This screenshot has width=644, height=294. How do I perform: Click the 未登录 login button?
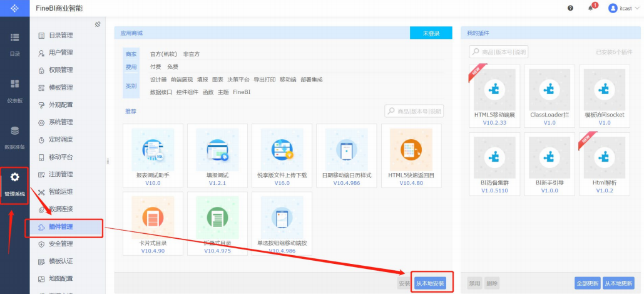click(431, 33)
